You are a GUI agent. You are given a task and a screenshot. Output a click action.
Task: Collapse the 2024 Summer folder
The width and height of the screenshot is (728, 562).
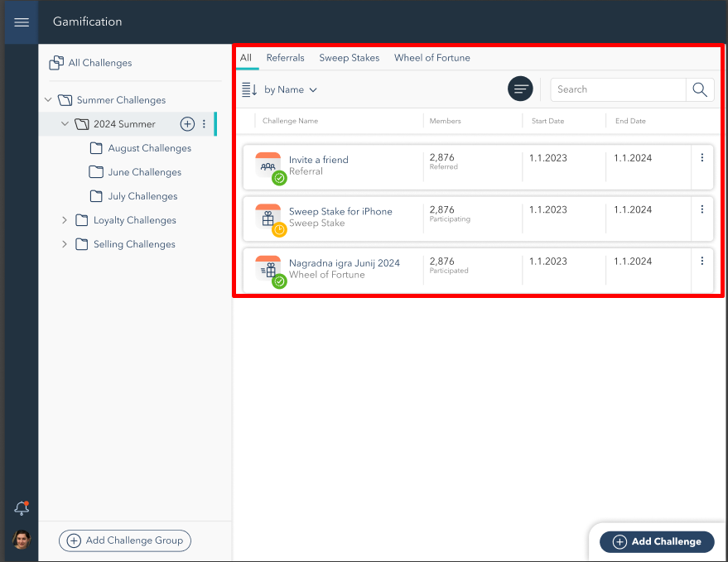65,124
